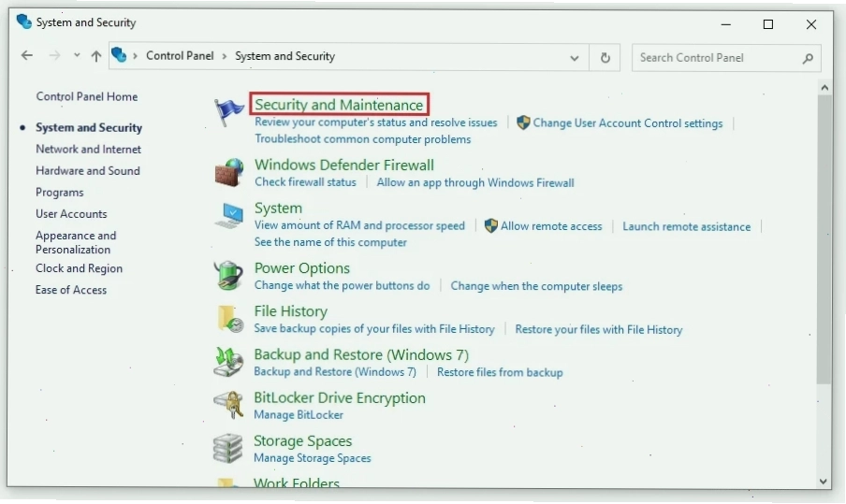Open User Accounts category
846x504 pixels.
(71, 214)
